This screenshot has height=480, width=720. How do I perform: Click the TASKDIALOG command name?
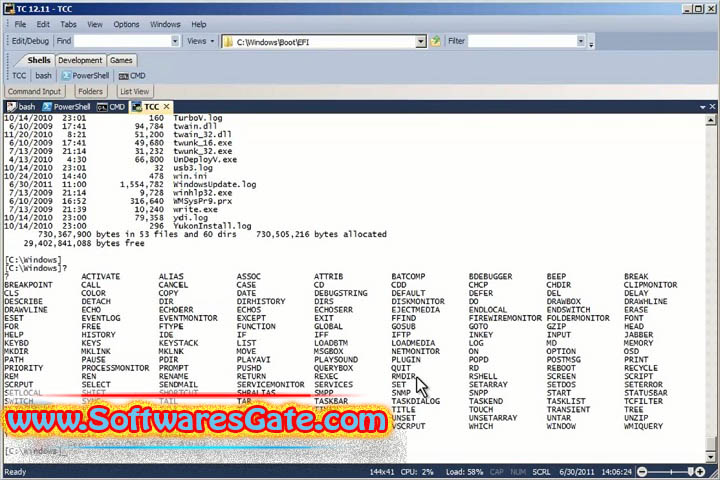click(416, 401)
